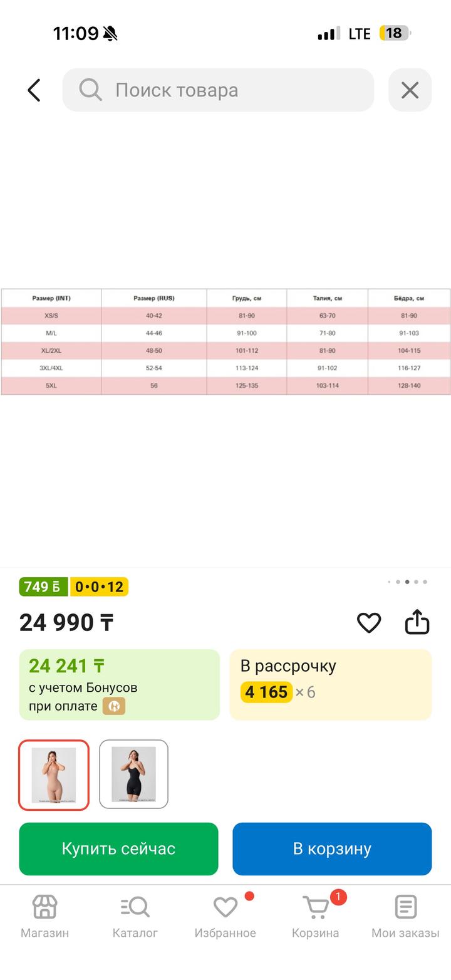Add product to favorites via heart icon
The width and height of the screenshot is (451, 980).
click(x=369, y=622)
